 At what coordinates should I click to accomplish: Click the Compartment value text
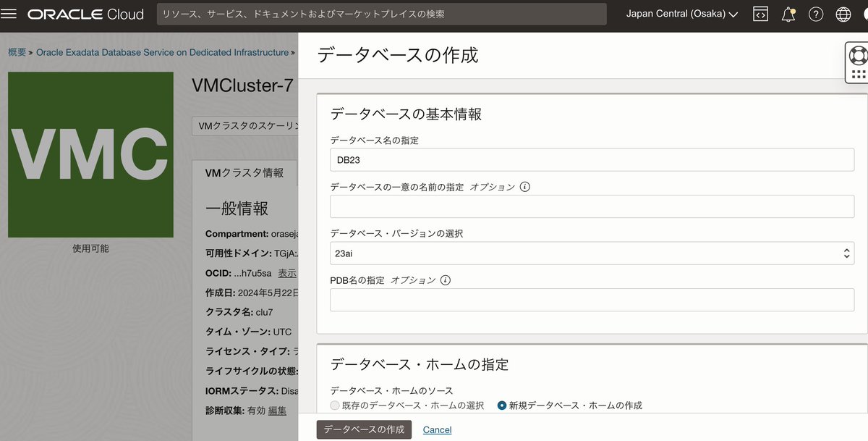pos(284,234)
